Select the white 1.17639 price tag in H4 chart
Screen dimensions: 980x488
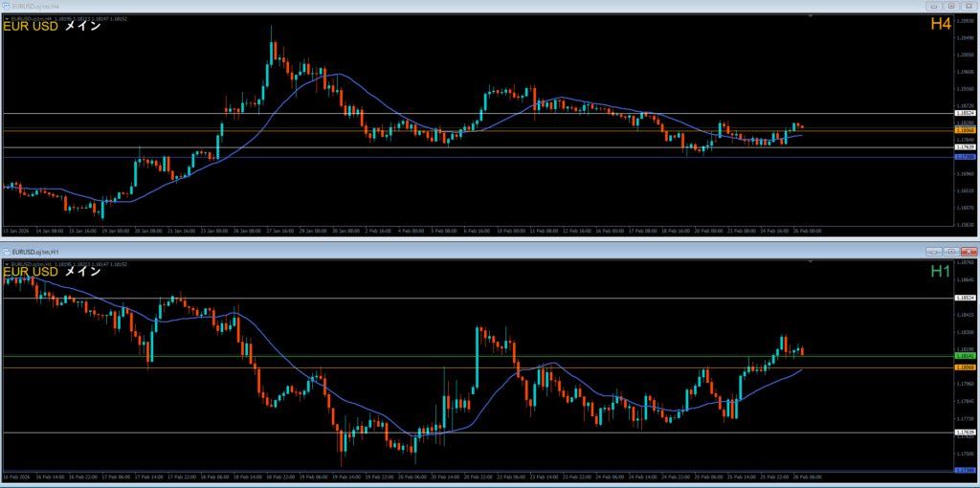[x=967, y=147]
